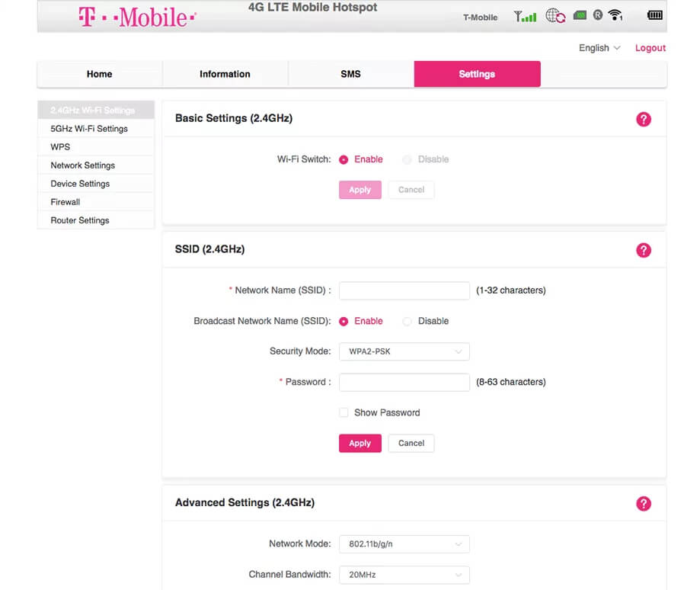The height and width of the screenshot is (590, 700).
Task: Click the Logout link
Action: tap(650, 48)
